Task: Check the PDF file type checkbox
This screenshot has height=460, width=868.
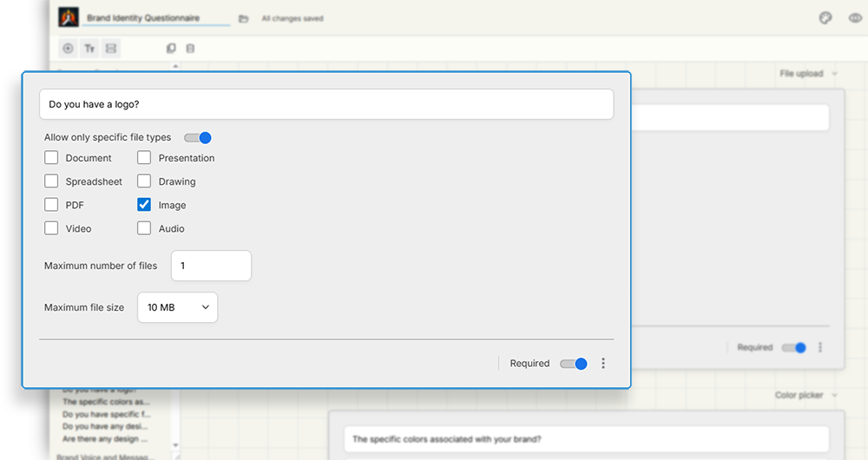Action: pos(51,205)
